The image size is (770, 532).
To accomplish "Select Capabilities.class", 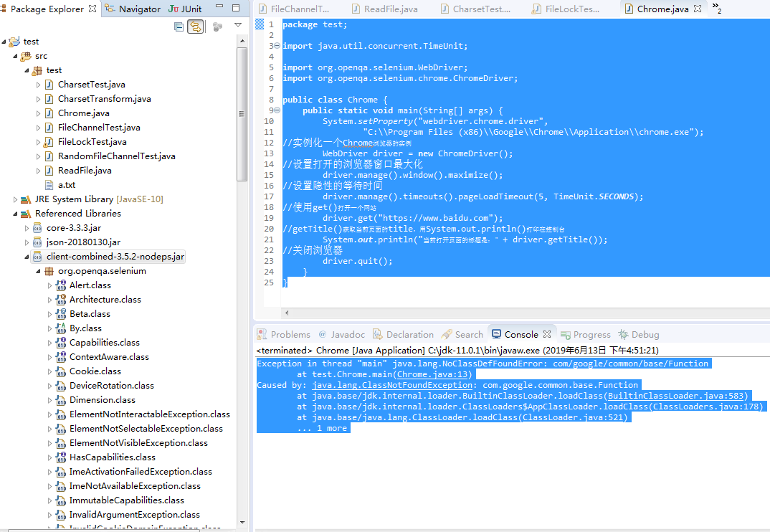I will (x=104, y=343).
